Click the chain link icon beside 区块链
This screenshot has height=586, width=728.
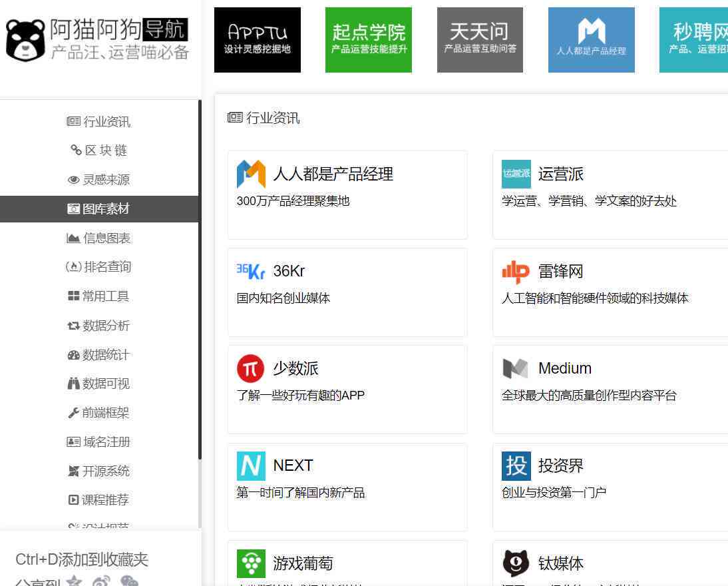pyautogui.click(x=76, y=150)
